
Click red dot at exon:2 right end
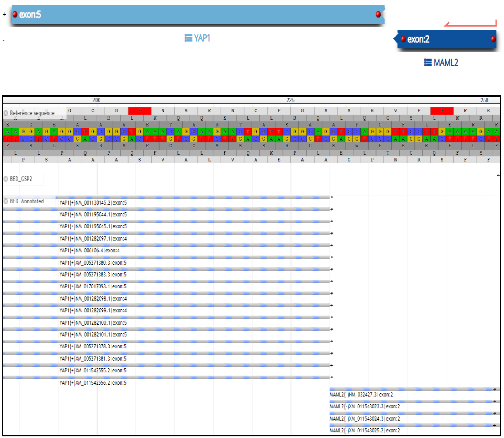coord(493,39)
